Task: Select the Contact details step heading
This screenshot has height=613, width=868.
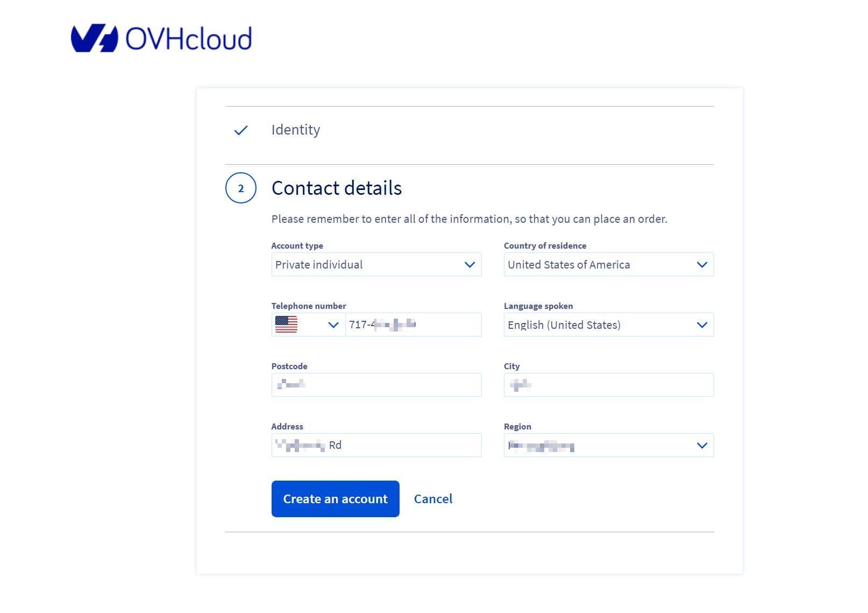Action: 337,188
